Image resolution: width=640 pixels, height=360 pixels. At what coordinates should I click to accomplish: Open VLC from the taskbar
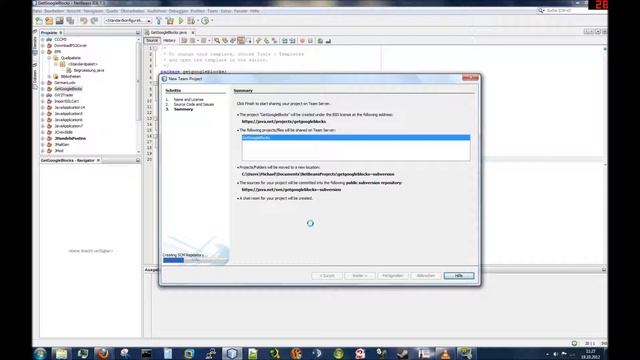445,353
